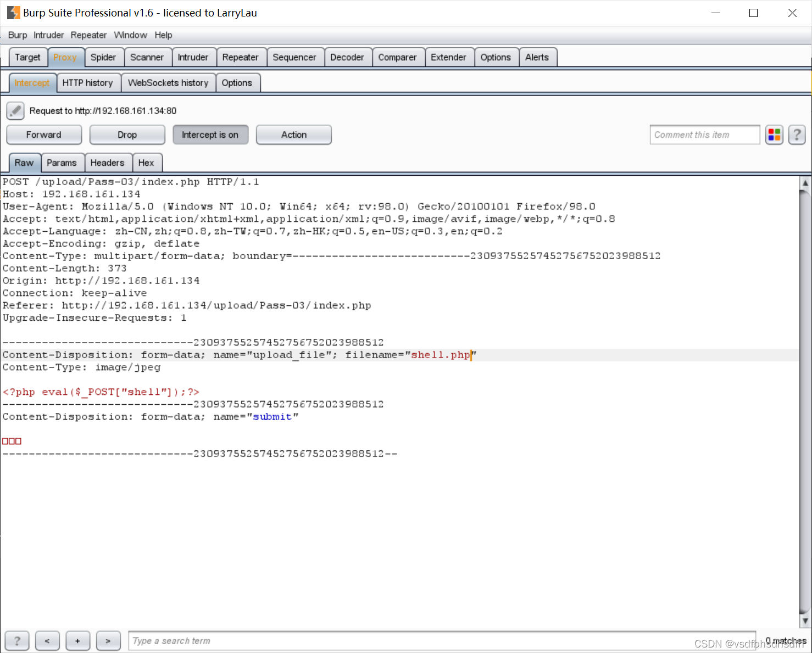Open the HTTP history sub-tab

[87, 83]
